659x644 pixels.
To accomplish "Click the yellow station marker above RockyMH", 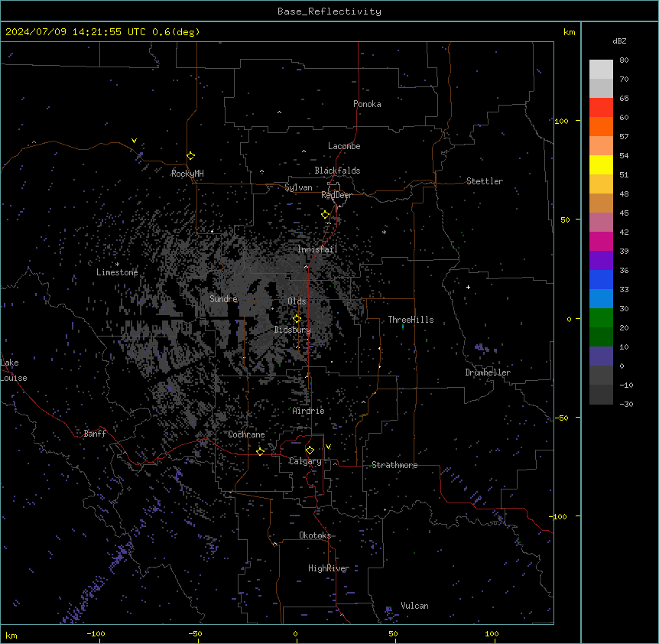I will tap(191, 156).
